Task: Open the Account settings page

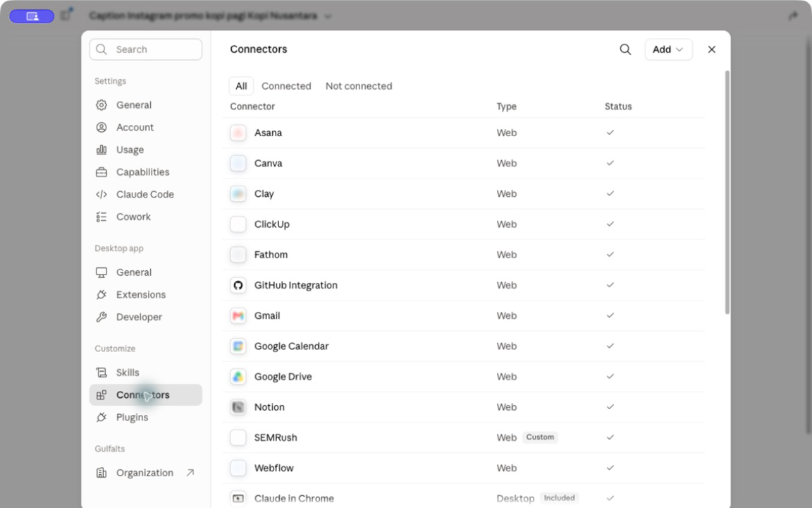Action: pos(145,128)
